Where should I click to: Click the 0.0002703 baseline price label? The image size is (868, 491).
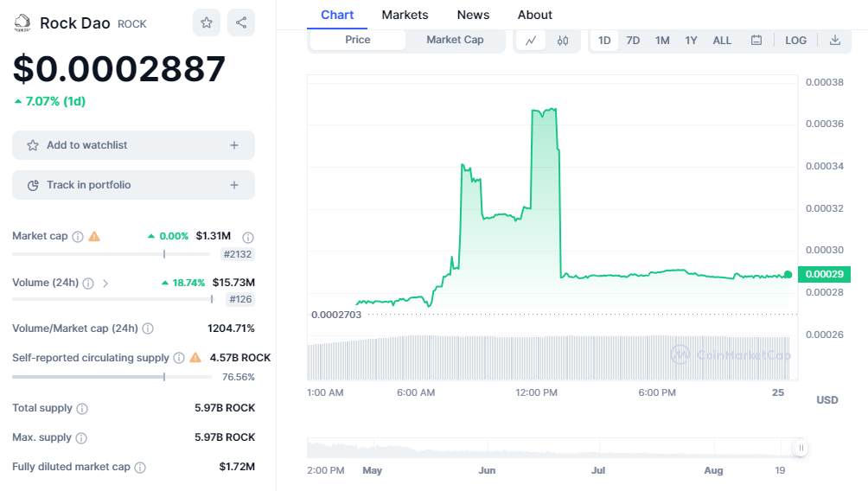(x=336, y=315)
